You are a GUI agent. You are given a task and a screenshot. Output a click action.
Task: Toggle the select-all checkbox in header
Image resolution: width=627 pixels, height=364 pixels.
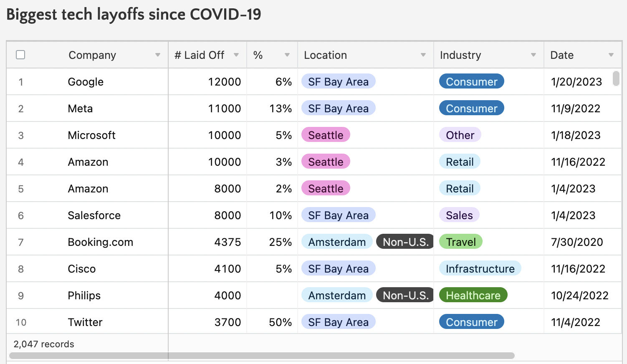click(x=20, y=55)
